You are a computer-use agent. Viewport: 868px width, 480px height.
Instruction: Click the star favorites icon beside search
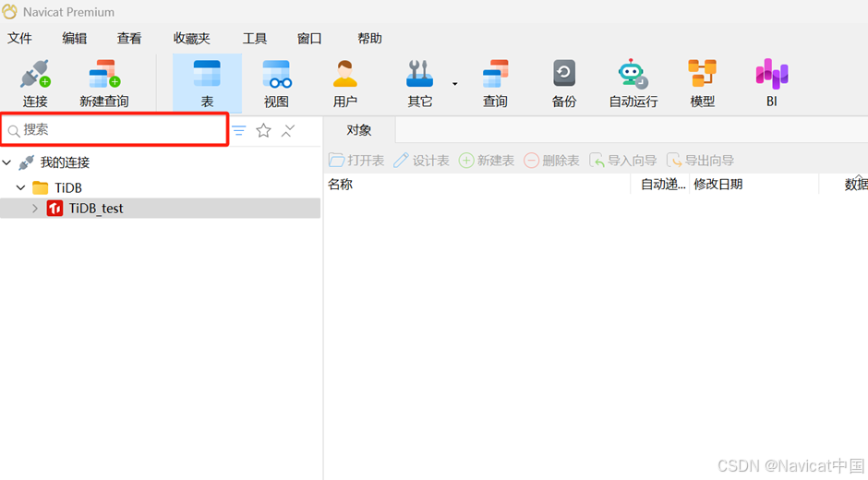(263, 131)
